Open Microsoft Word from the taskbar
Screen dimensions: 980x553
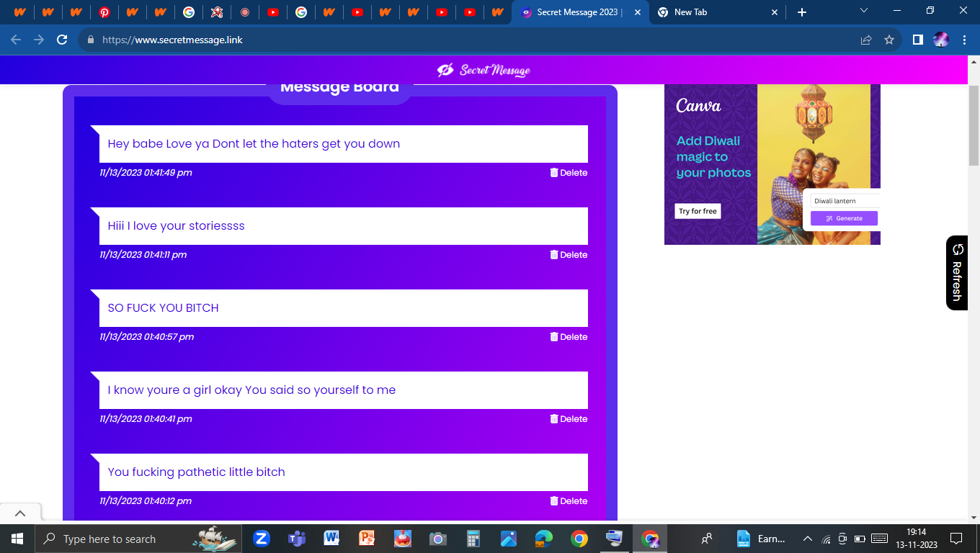(332, 539)
